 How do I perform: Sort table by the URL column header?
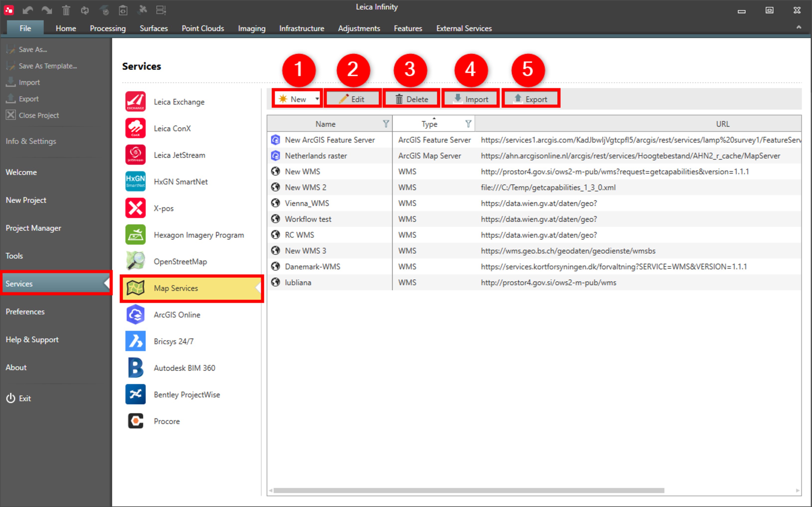(x=638, y=124)
